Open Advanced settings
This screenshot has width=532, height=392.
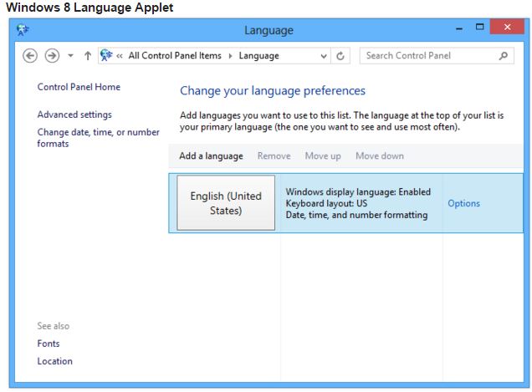[74, 115]
